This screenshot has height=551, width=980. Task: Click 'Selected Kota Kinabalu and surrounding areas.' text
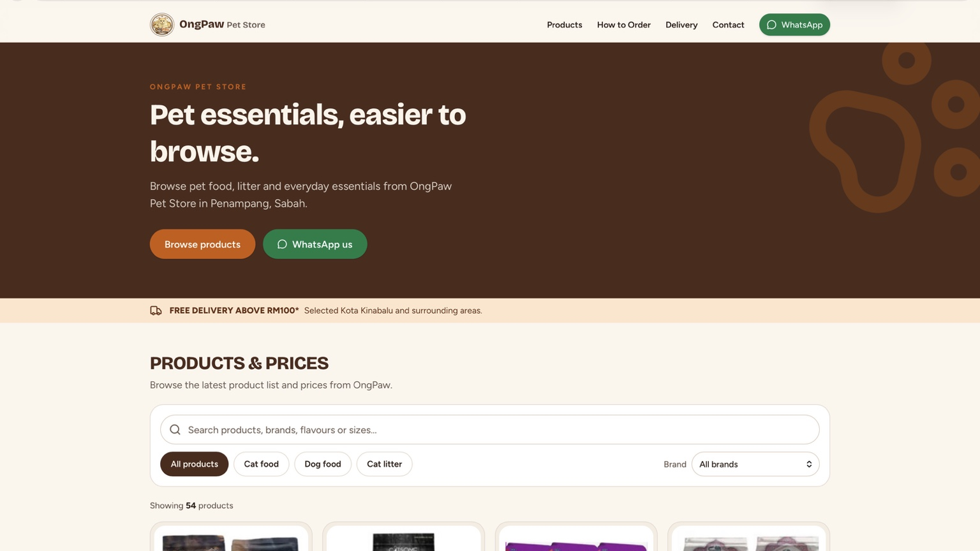[393, 311]
